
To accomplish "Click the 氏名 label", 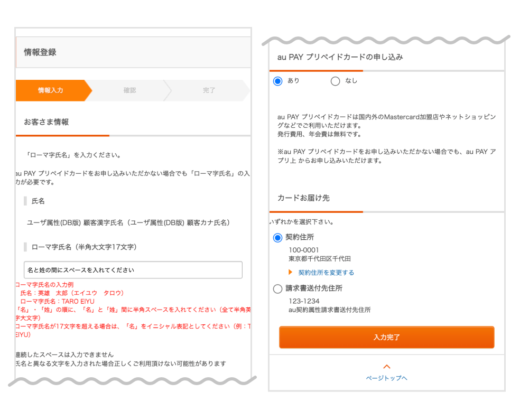I will coord(38,201).
